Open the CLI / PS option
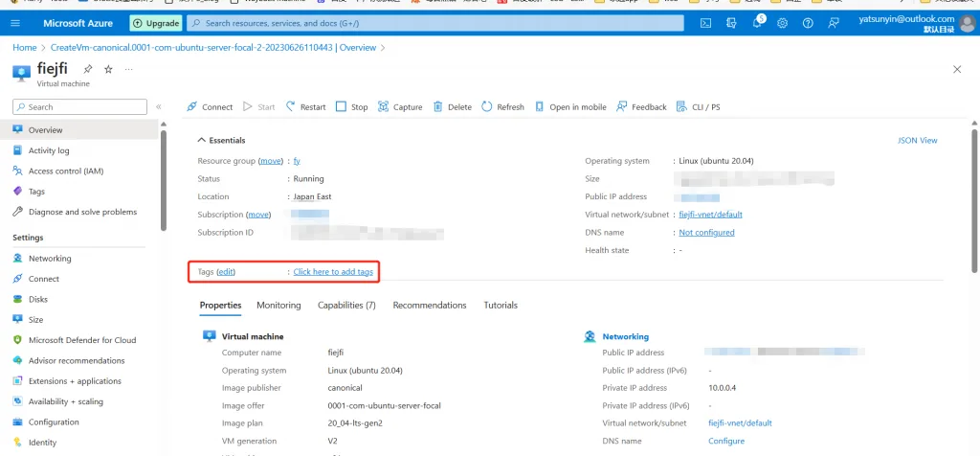Screen dimensions: 980x456 coord(698,107)
